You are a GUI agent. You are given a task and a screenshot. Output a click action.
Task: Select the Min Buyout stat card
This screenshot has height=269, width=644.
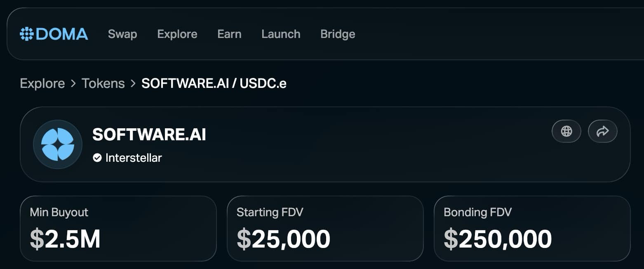pos(118,228)
